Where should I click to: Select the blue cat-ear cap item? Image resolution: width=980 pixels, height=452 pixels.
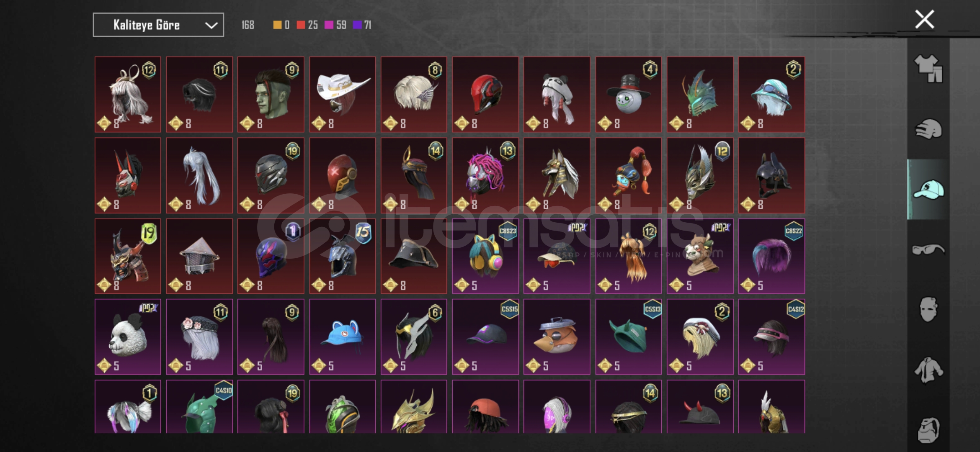[x=342, y=336]
